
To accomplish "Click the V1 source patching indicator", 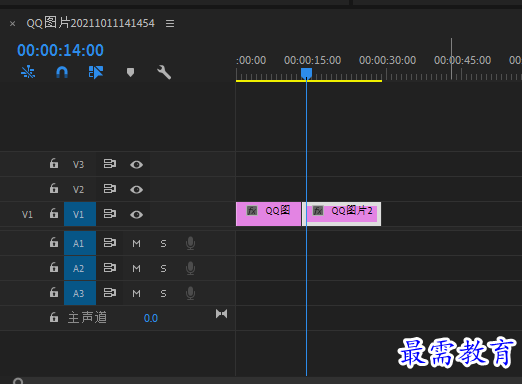I will 27,214.
